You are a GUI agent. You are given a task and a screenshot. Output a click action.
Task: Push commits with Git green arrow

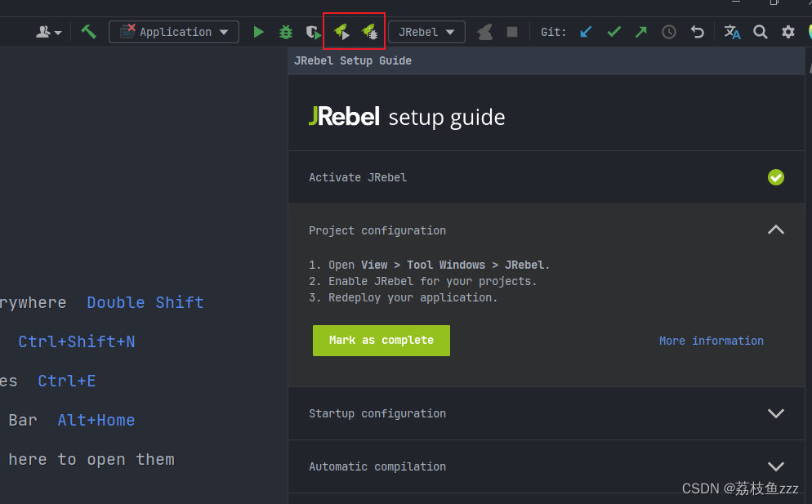(641, 32)
